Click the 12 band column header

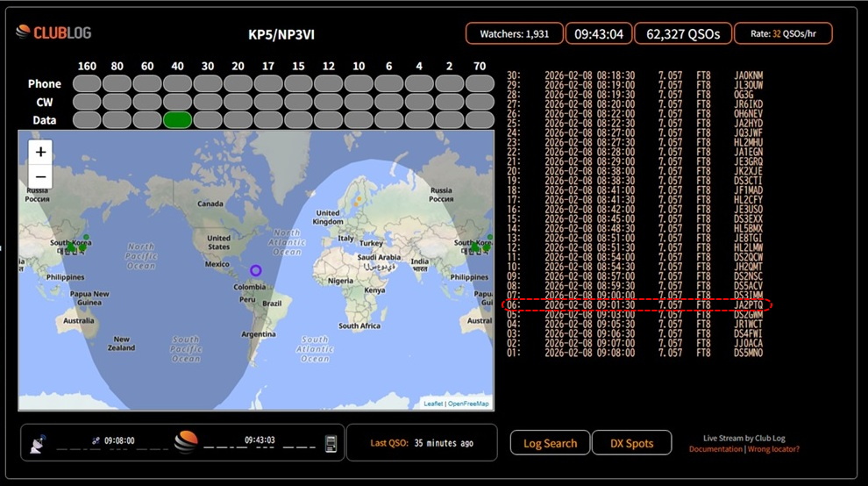click(329, 66)
